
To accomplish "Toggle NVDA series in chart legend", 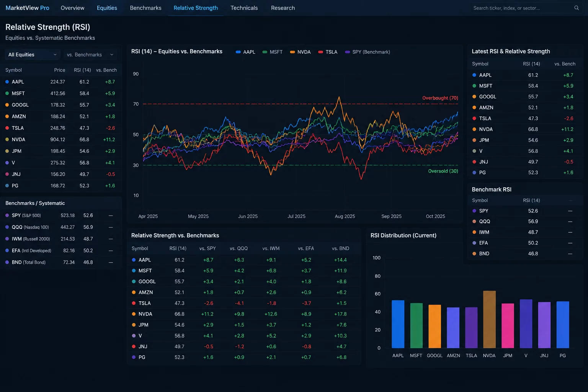I will pyautogui.click(x=300, y=52).
